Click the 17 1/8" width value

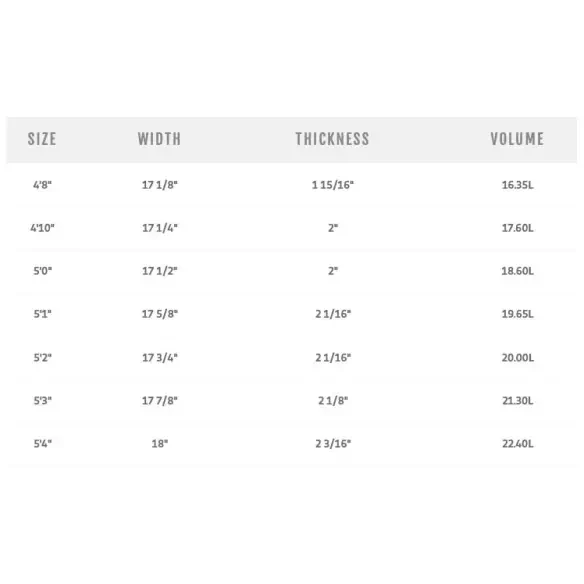160,185
